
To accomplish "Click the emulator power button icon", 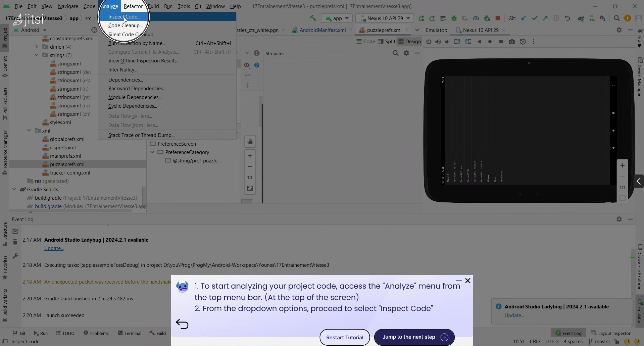I will pos(429,42).
